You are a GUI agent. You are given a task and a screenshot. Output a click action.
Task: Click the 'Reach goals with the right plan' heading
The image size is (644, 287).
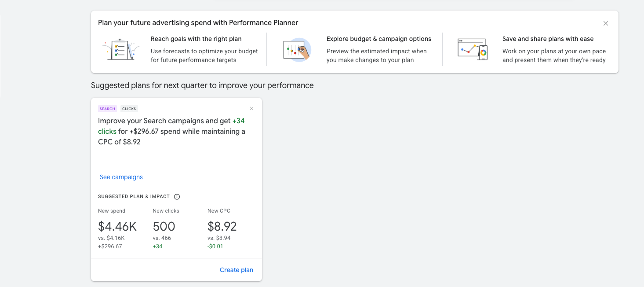(196, 39)
